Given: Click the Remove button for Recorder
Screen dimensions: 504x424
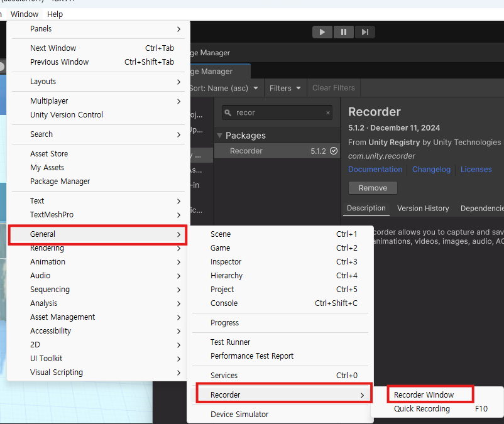Looking at the screenshot, I should 373,188.
